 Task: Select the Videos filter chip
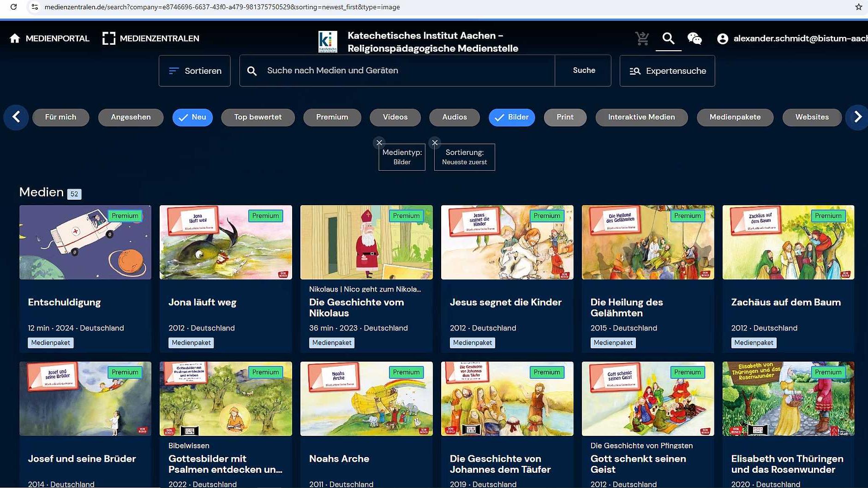pyautogui.click(x=395, y=117)
